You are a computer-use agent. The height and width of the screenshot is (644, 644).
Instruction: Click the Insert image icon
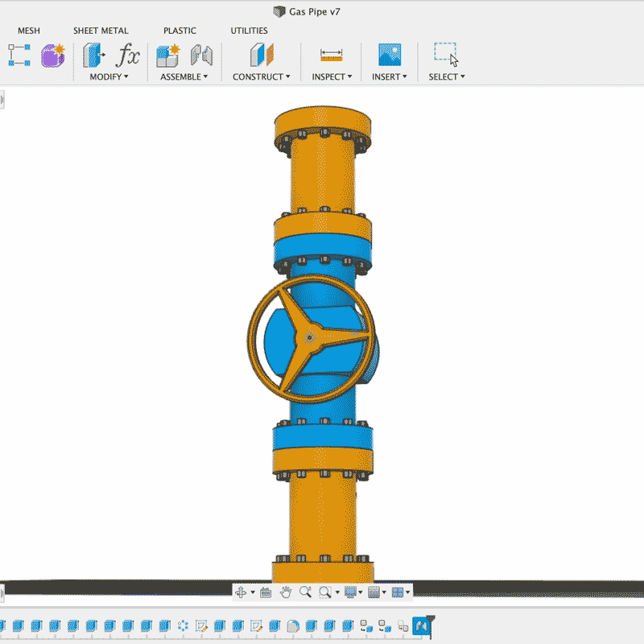[x=390, y=55]
